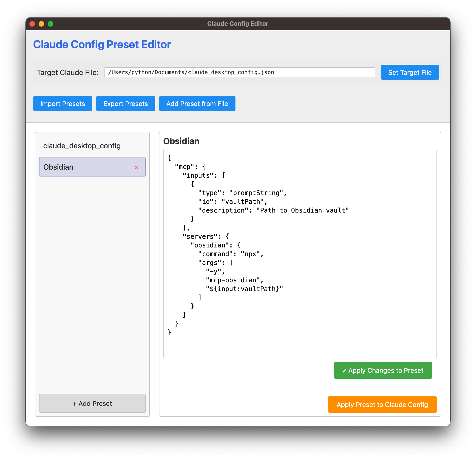The image size is (476, 460).
Task: Click the Obsidian heading above editor
Action: click(x=181, y=141)
